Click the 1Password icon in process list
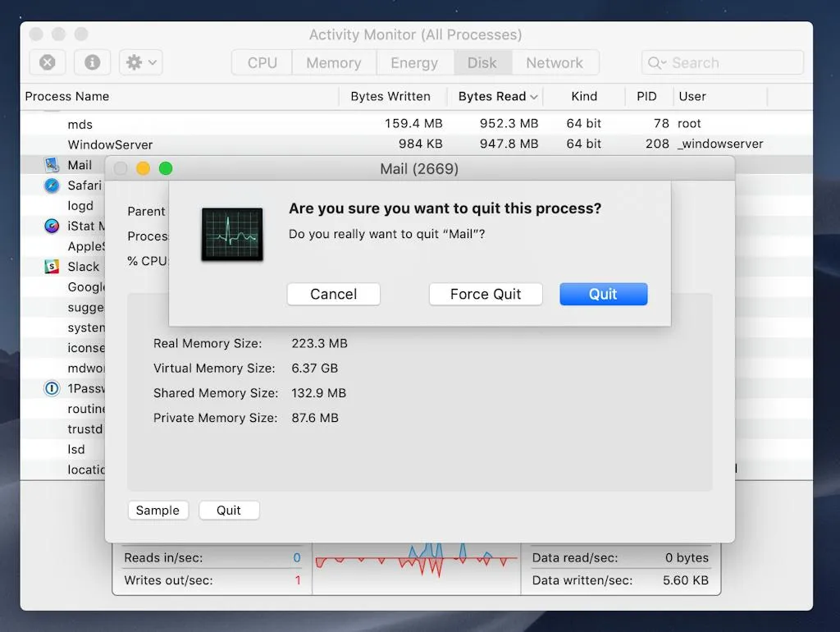Viewport: 840px width, 632px height. pyautogui.click(x=52, y=388)
